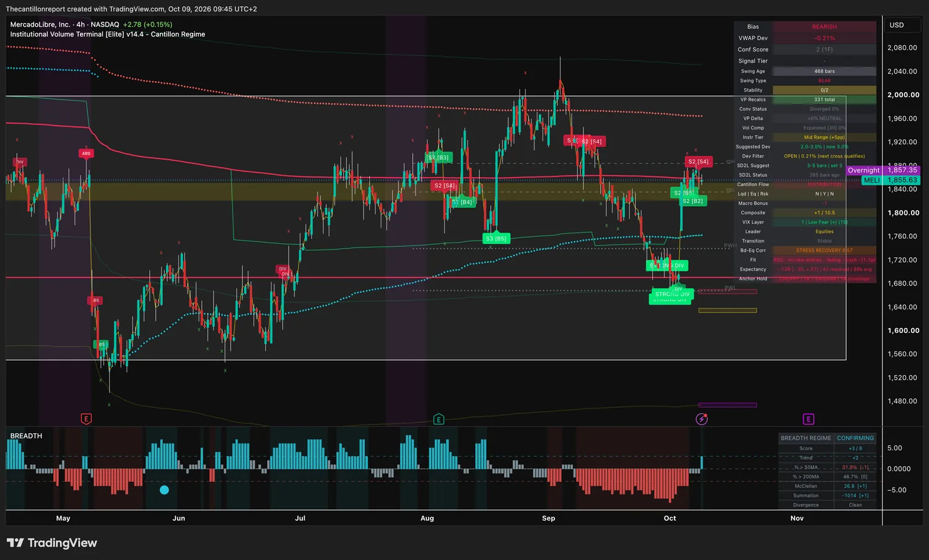
Task: Click the green S2 [B3] signal label
Action: point(438,158)
